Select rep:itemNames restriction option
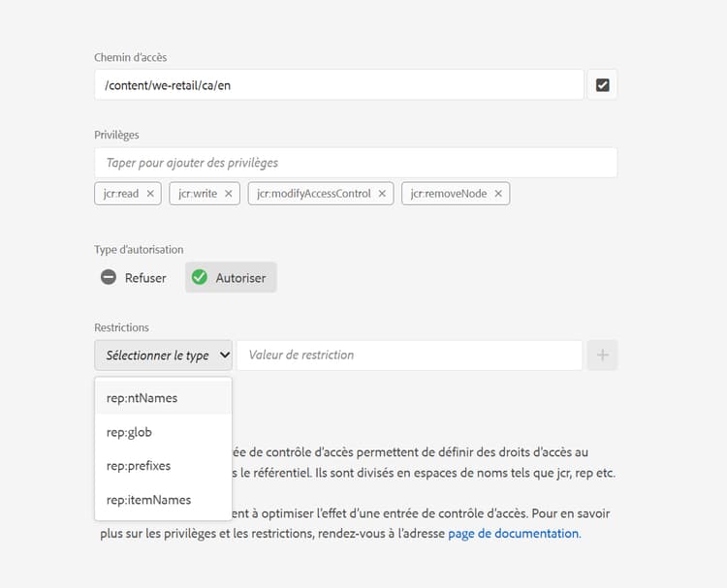The image size is (727, 588). [148, 500]
